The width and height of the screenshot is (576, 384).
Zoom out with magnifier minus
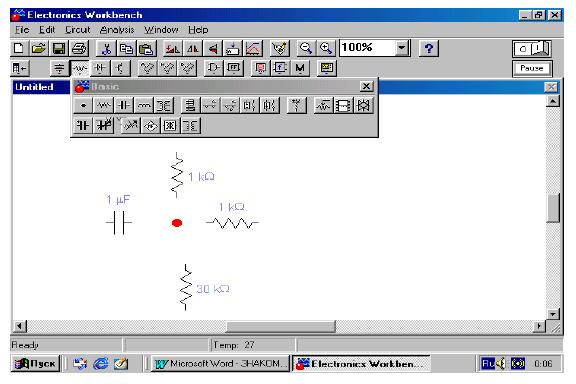306,48
